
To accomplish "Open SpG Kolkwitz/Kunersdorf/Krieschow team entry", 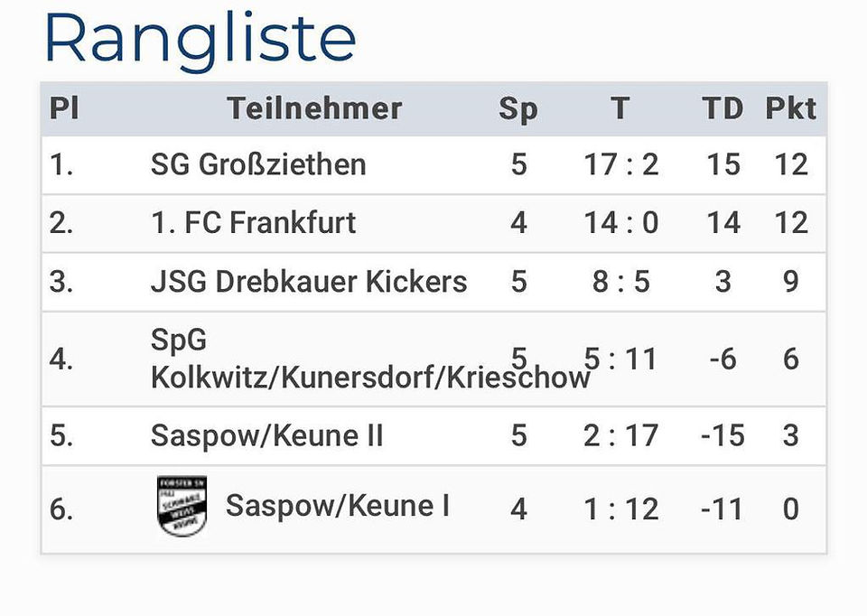I will (x=370, y=359).
